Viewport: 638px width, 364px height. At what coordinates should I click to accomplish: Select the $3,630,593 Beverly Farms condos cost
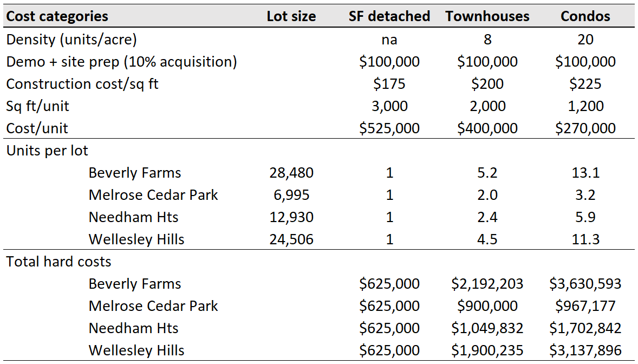pyautogui.click(x=585, y=284)
